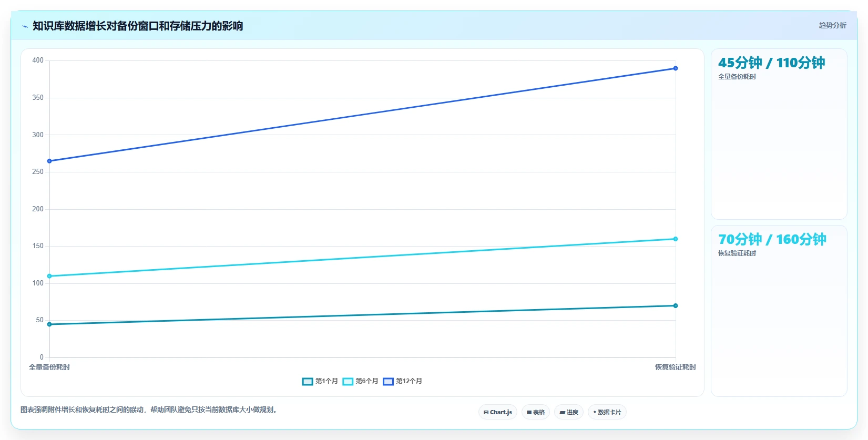Image resolution: width=868 pixels, height=440 pixels.
Task: Click the 45分钟 / 110分钟 card value
Action: pos(771,63)
